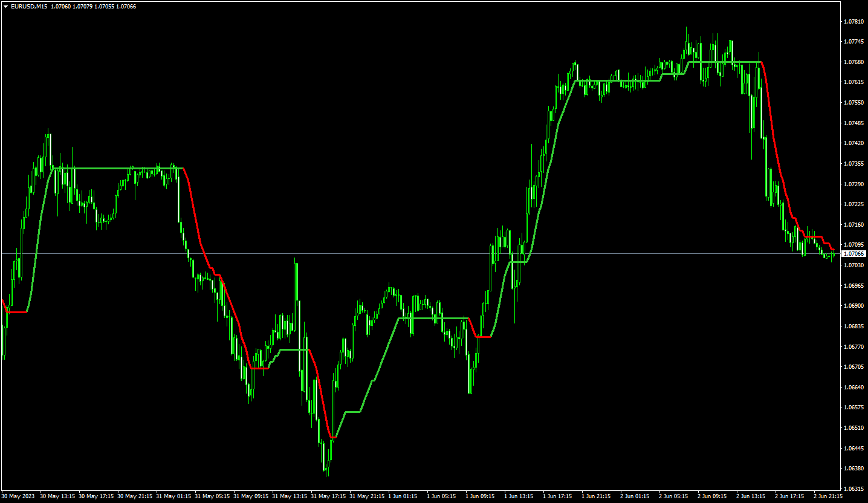Click price axis label "1.06640"
868x503 pixels.
click(x=853, y=388)
